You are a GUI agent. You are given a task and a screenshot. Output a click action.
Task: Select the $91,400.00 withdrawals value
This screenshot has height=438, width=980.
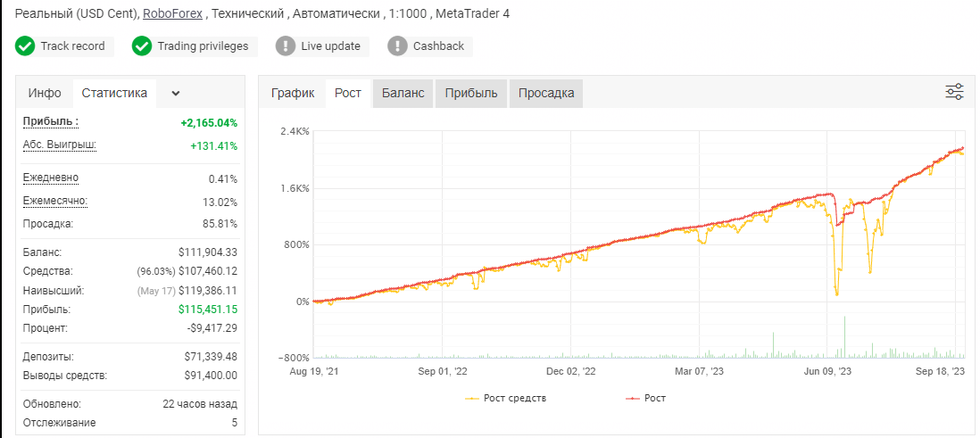[211, 376]
